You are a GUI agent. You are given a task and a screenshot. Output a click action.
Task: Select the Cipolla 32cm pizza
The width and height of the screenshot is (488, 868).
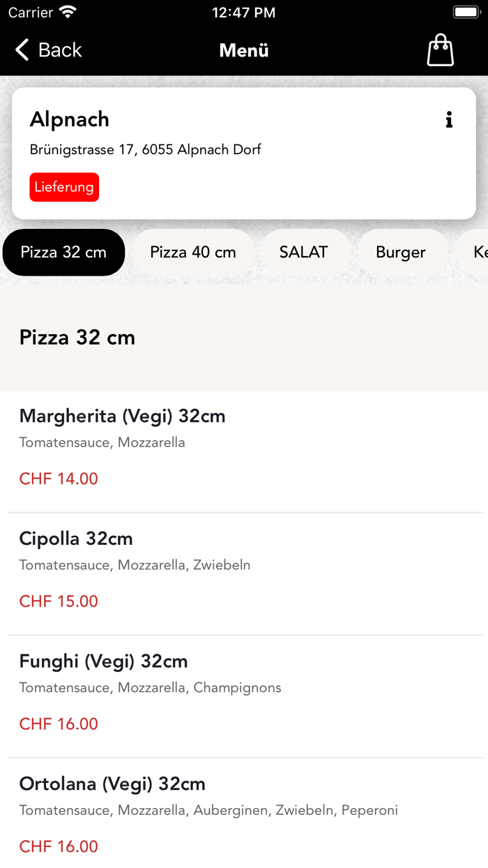coord(75,539)
